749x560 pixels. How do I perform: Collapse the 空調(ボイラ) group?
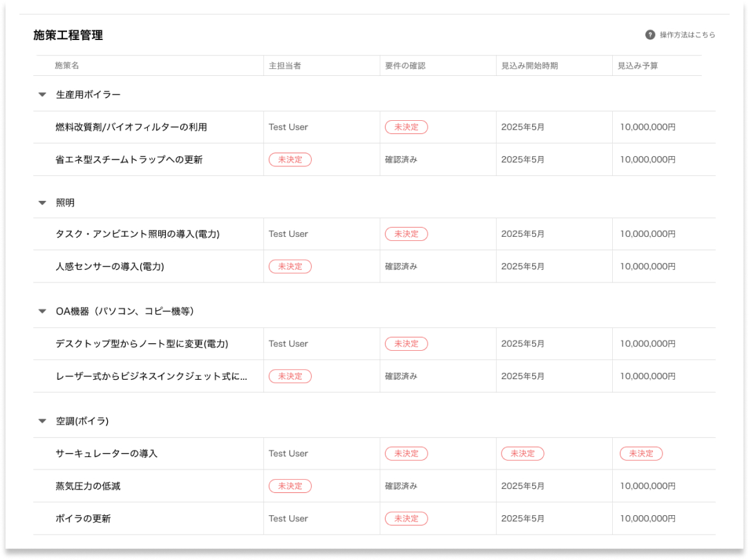click(42, 421)
